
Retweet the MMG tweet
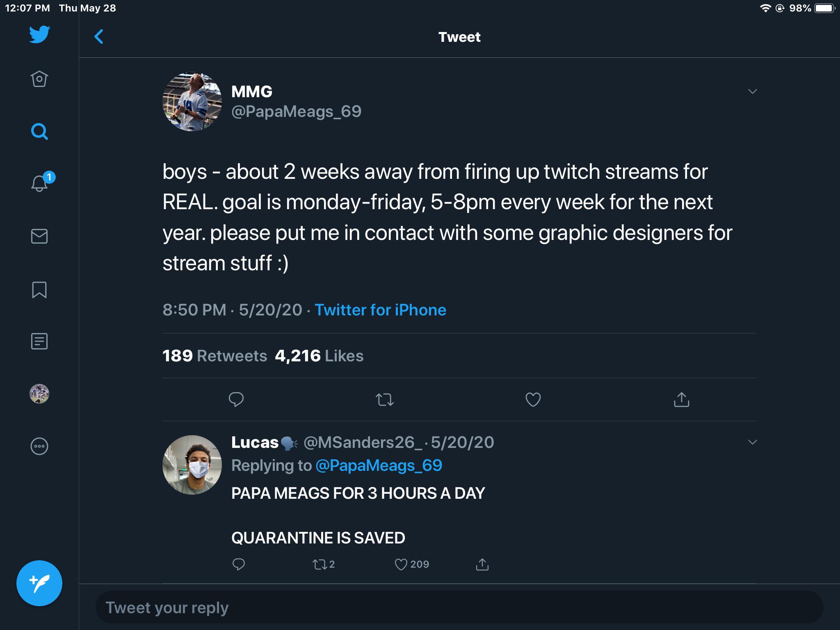tap(385, 399)
